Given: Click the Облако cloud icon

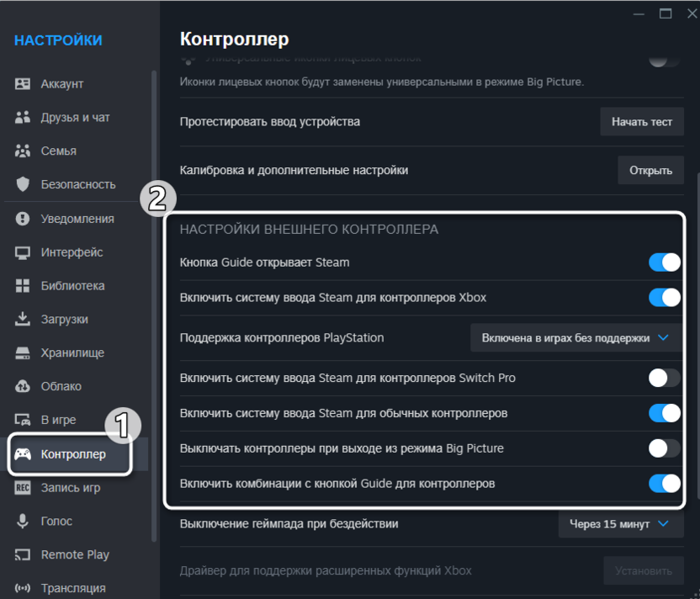Looking at the screenshot, I should [23, 386].
